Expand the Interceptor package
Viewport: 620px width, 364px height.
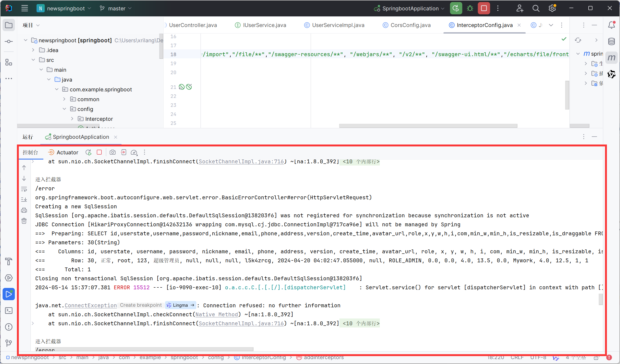(x=72, y=119)
